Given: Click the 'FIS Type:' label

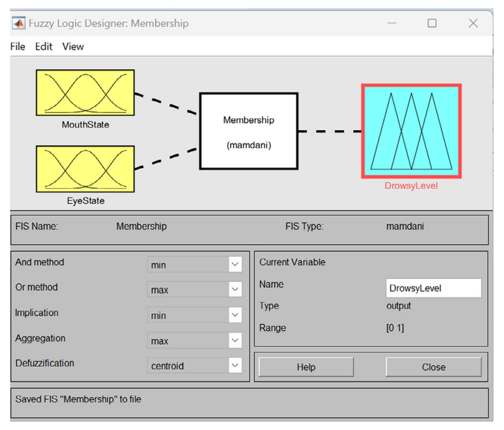Looking at the screenshot, I should click(x=304, y=226).
